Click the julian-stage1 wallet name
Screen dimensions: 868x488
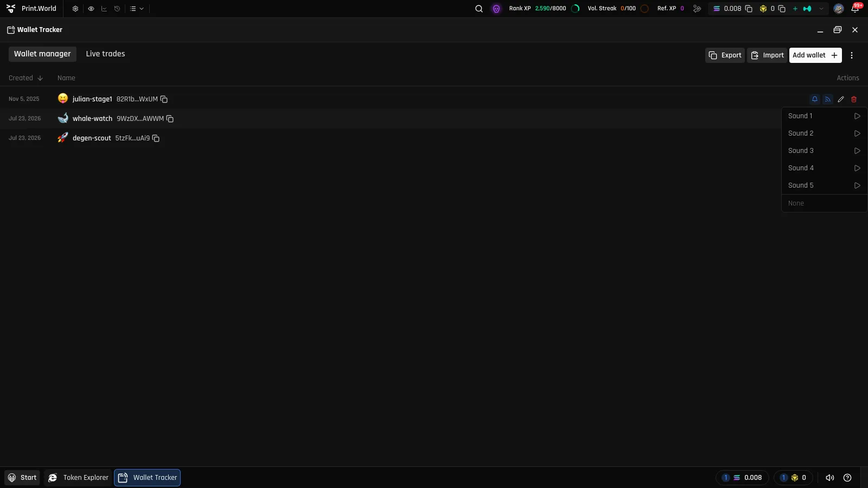[x=92, y=99]
